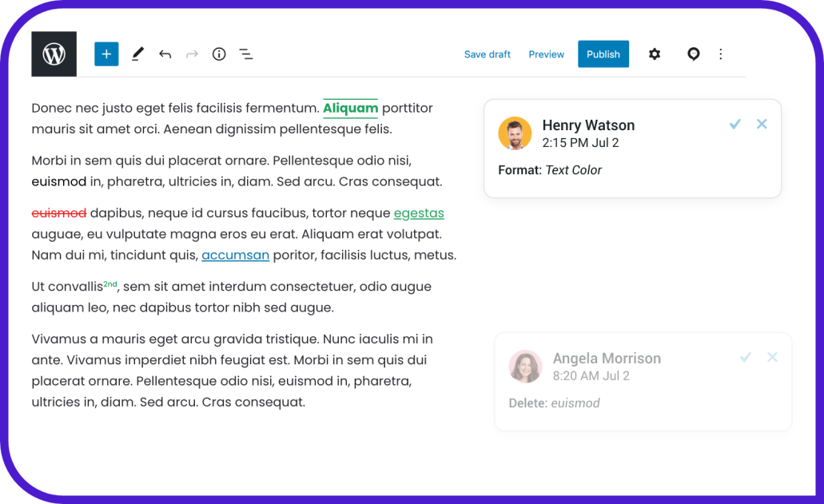Redo the change with forward arrow

(192, 54)
